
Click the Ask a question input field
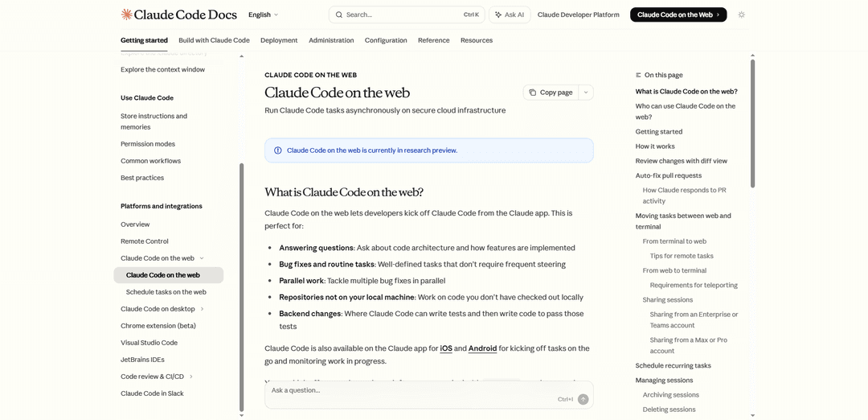[410, 391]
